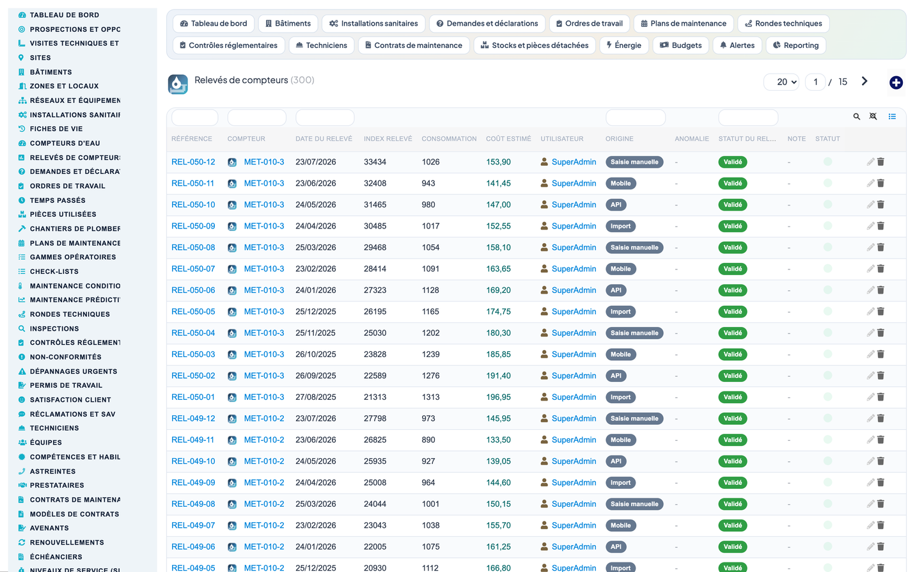The height and width of the screenshot is (572, 924).
Task: Click the Relevés de compteurs page icon
Action: pyautogui.click(x=178, y=84)
